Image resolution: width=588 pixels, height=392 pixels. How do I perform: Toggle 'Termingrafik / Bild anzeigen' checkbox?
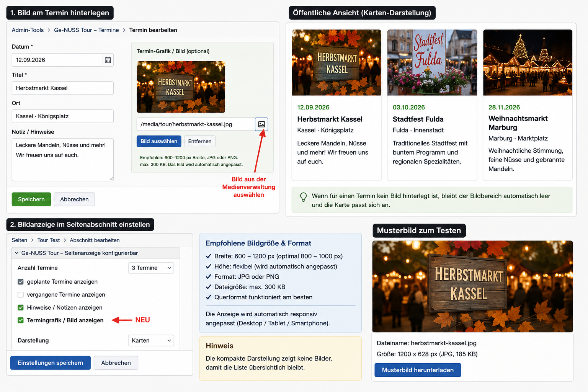(21, 320)
